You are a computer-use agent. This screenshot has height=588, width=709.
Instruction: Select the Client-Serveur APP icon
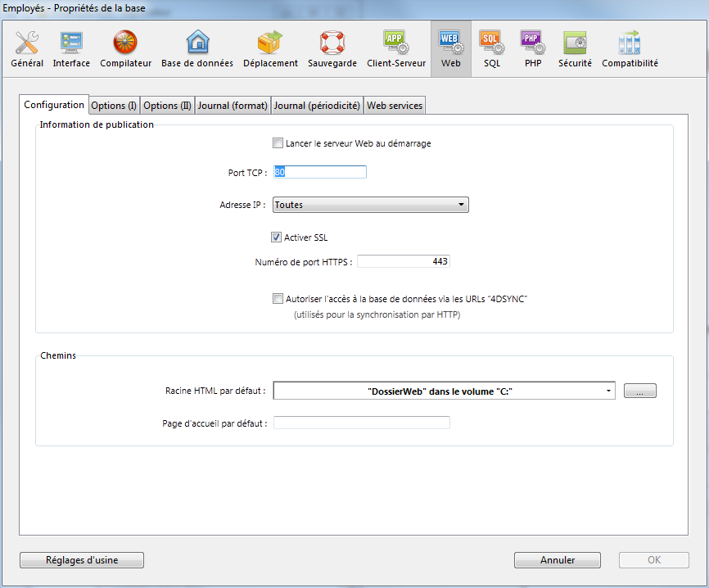pyautogui.click(x=396, y=49)
